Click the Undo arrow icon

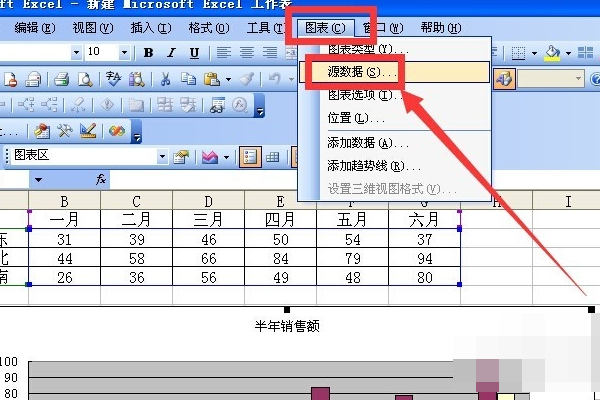tap(274, 79)
